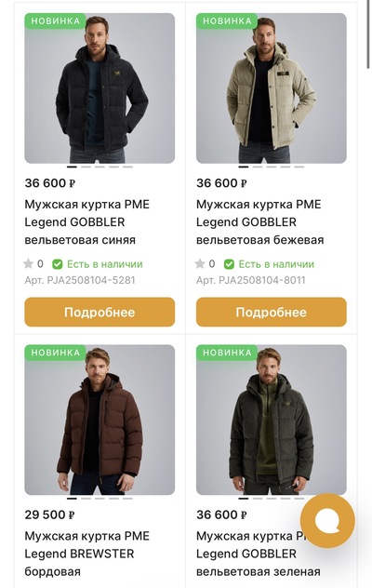372x588 pixels.
Task: Click green availability checkmark on blue jacket
Action: coord(58,264)
